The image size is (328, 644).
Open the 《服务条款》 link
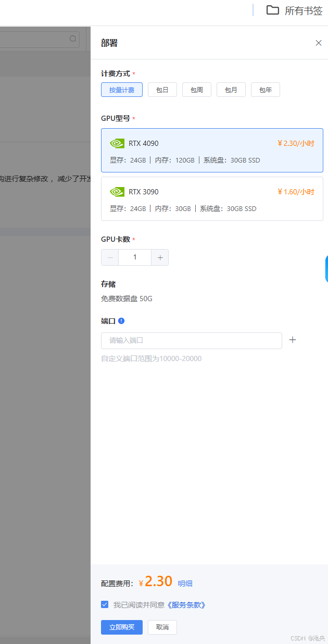pos(185,605)
